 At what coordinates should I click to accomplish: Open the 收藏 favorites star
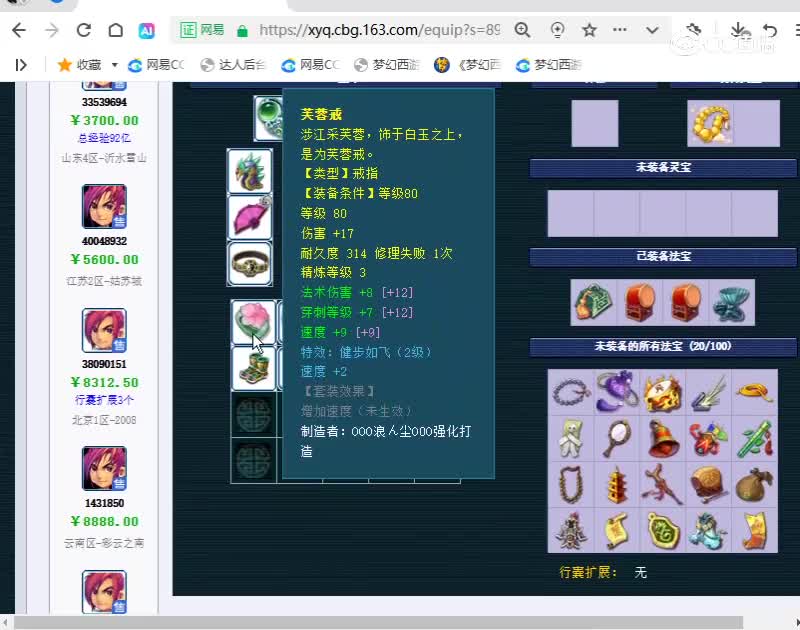pos(65,65)
